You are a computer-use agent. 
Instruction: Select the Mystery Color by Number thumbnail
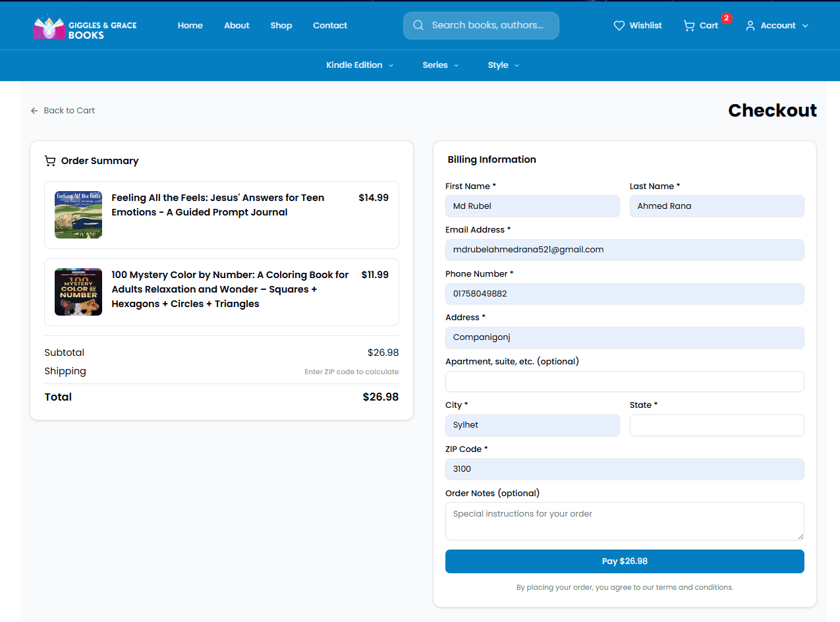click(78, 292)
